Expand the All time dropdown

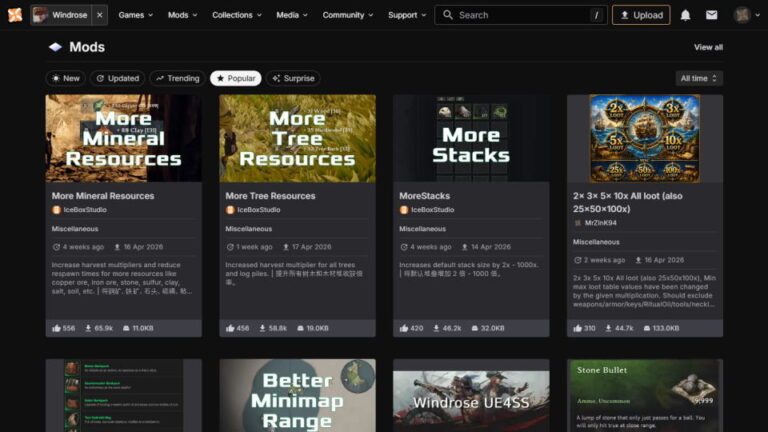(x=699, y=78)
